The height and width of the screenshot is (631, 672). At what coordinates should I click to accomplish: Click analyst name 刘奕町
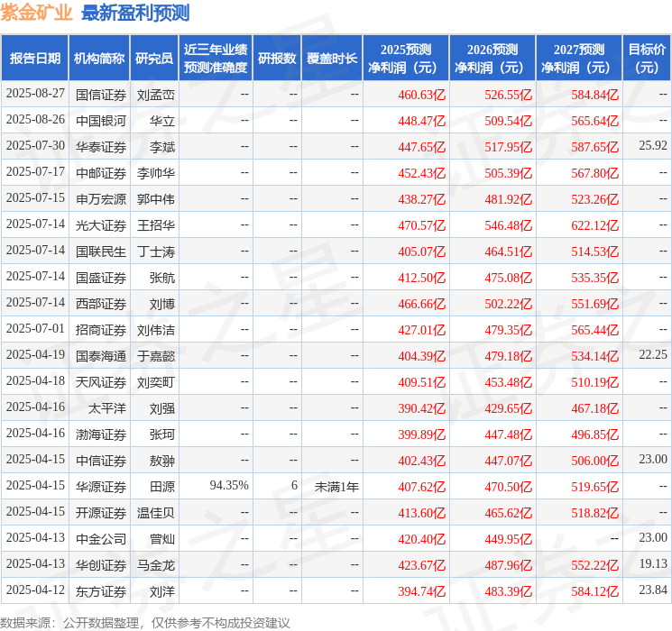pos(156,382)
